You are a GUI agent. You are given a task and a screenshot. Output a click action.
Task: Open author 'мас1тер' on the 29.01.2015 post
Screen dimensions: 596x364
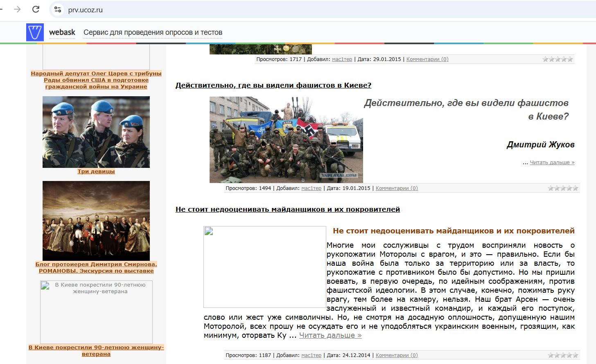coord(342,59)
